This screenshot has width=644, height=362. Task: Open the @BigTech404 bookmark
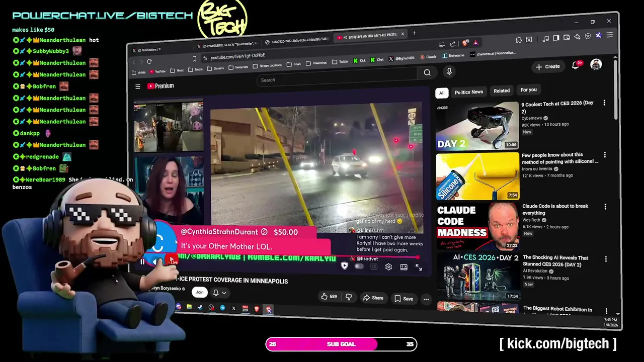(x=401, y=58)
